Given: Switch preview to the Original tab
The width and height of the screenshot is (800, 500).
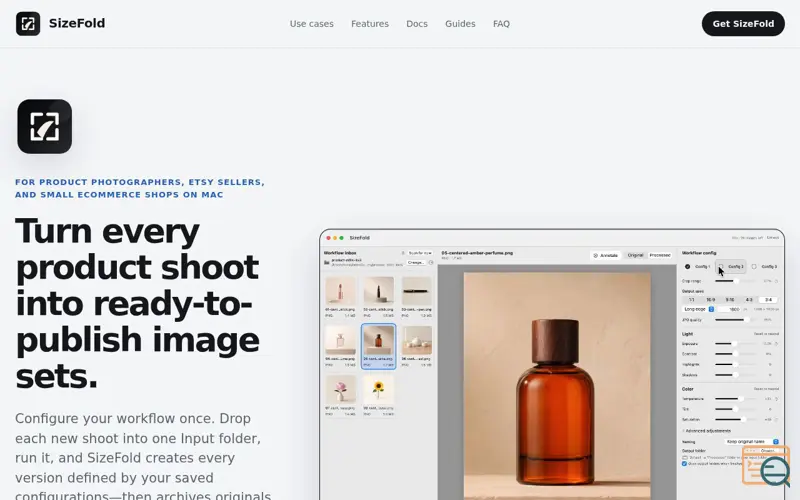Looking at the screenshot, I should (x=635, y=255).
